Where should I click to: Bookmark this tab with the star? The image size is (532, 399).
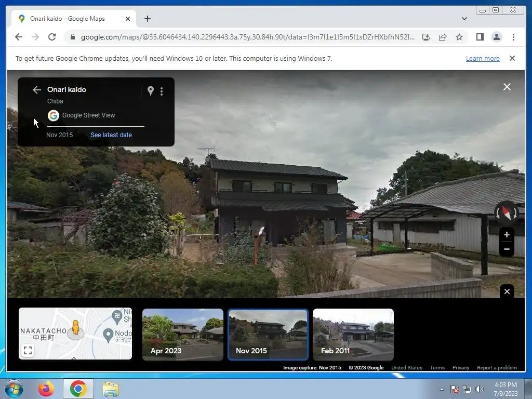click(459, 37)
